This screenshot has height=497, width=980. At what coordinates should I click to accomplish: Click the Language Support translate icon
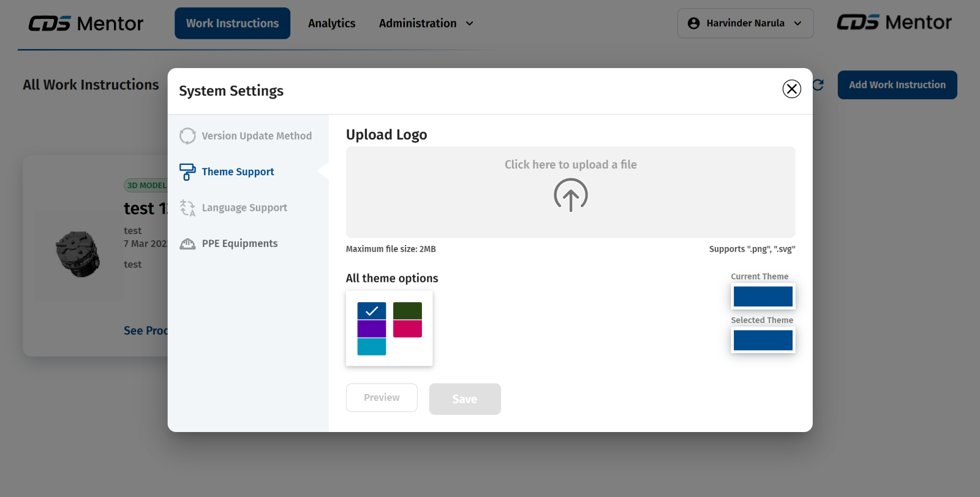[x=187, y=208]
